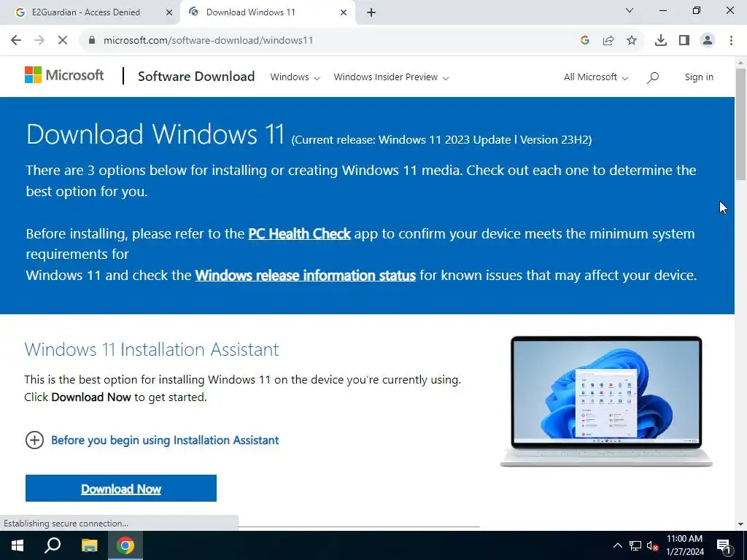Open Chrome three-dot menu
The image size is (747, 560).
(x=731, y=40)
